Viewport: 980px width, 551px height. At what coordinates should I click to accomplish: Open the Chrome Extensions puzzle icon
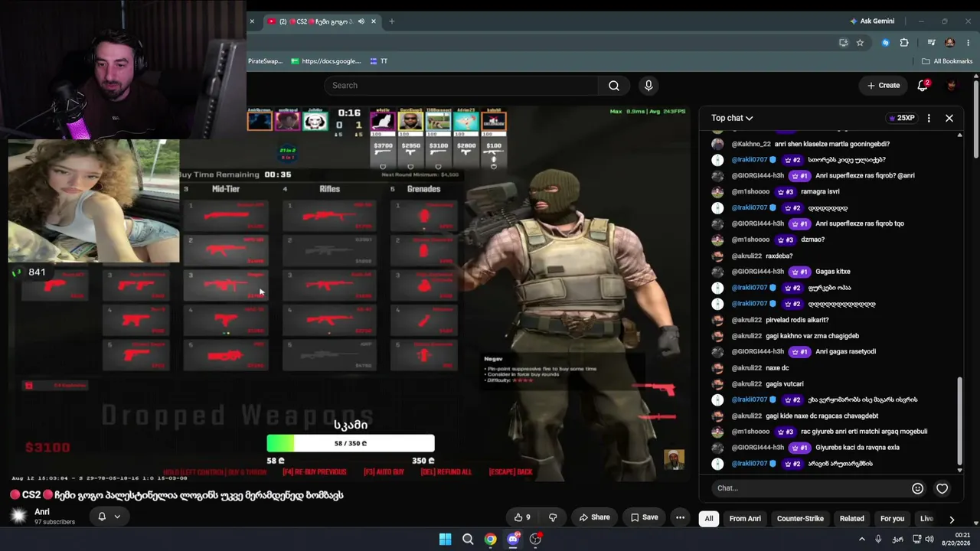click(x=904, y=43)
